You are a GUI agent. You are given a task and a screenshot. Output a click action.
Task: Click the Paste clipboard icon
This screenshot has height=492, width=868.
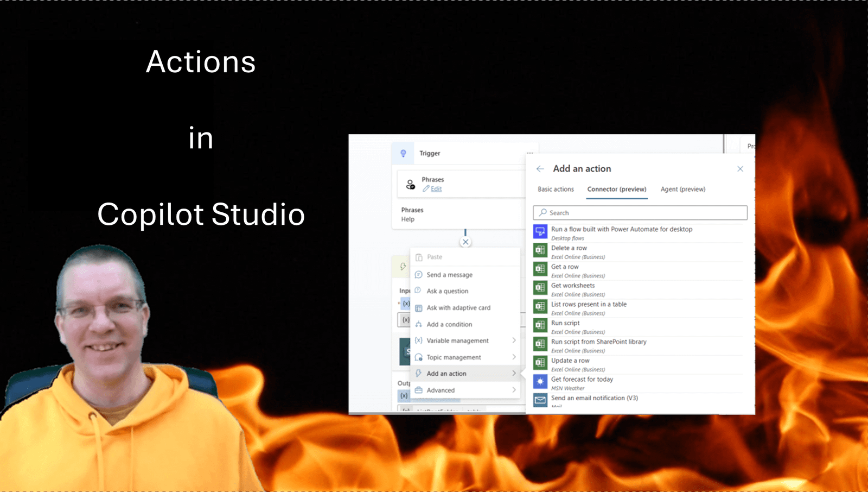click(418, 257)
